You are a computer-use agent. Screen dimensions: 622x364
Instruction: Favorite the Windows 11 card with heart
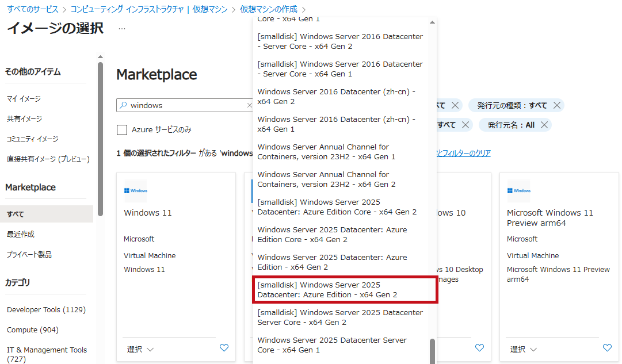pos(224,348)
